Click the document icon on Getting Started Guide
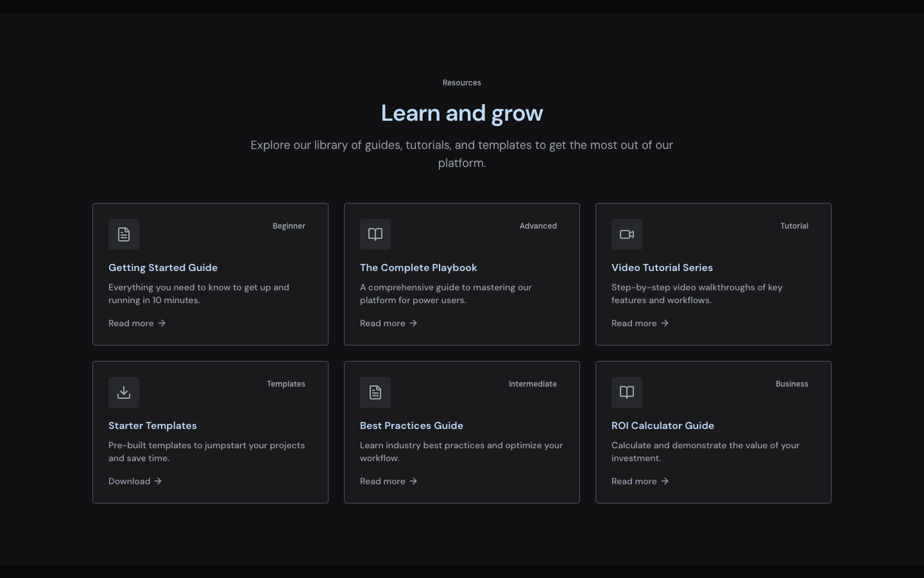 tap(124, 234)
